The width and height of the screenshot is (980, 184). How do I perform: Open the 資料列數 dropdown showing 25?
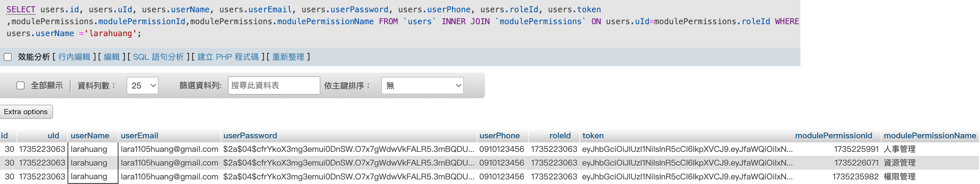(142, 85)
